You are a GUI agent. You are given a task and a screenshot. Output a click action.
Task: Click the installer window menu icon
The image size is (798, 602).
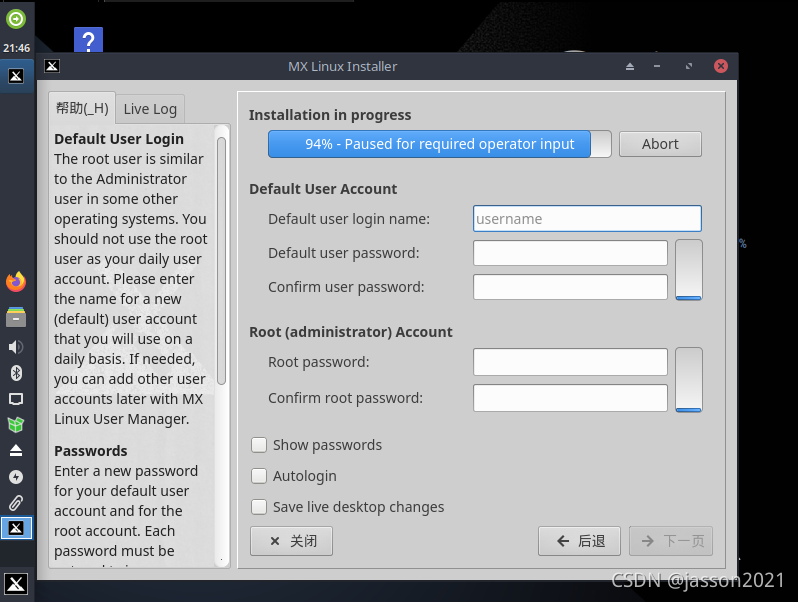coord(52,66)
